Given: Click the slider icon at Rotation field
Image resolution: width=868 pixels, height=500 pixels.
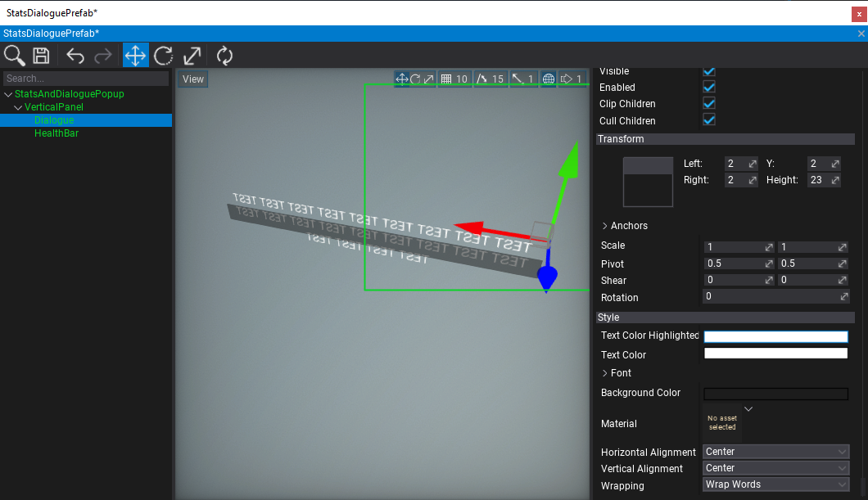Looking at the screenshot, I should 844,297.
